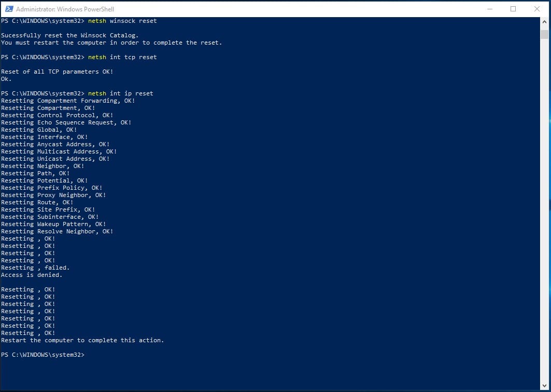Click the final empty PS prompt line

pos(43,355)
